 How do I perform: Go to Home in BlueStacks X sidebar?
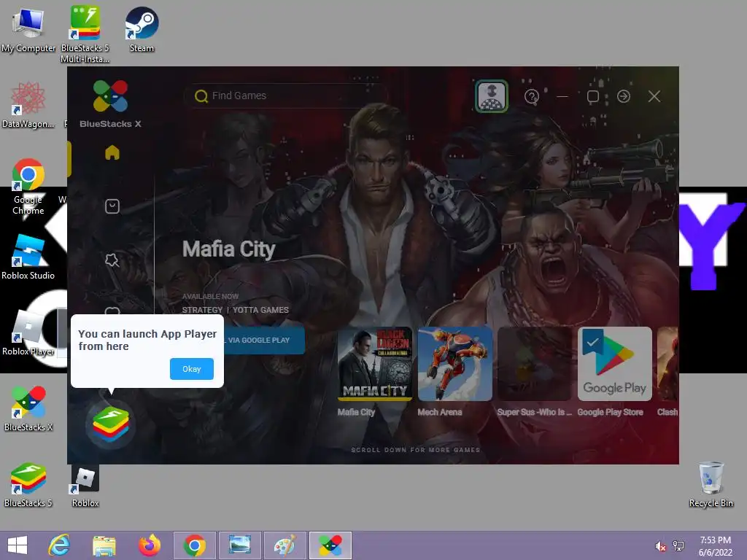pos(112,152)
